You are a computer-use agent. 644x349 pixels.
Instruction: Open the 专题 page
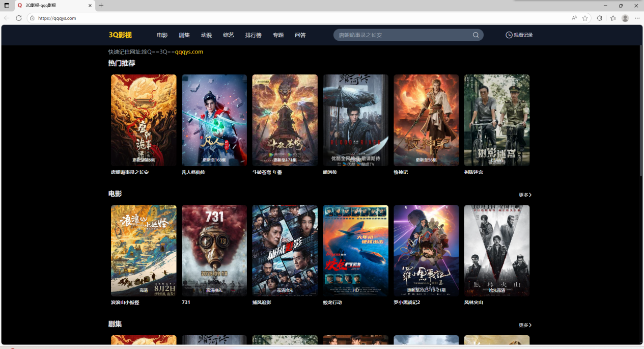pyautogui.click(x=278, y=35)
